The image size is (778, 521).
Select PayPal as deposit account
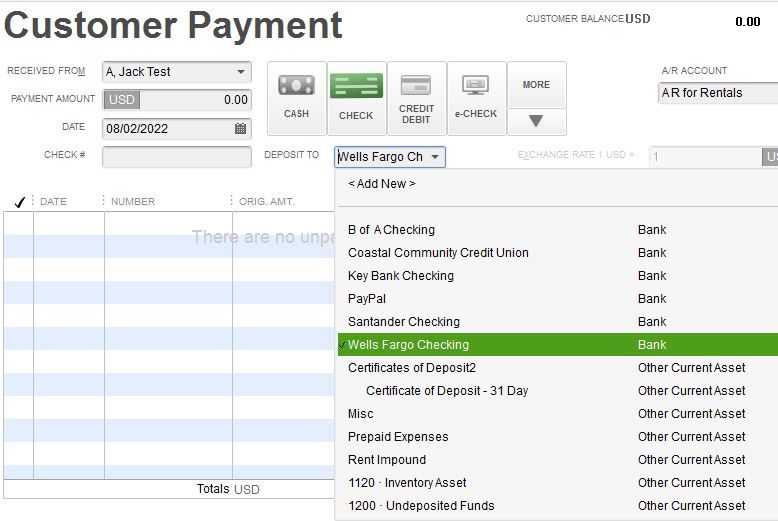(x=558, y=299)
